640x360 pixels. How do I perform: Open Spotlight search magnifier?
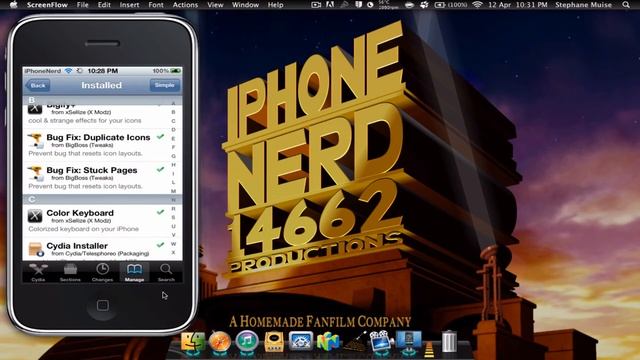pos(626,5)
